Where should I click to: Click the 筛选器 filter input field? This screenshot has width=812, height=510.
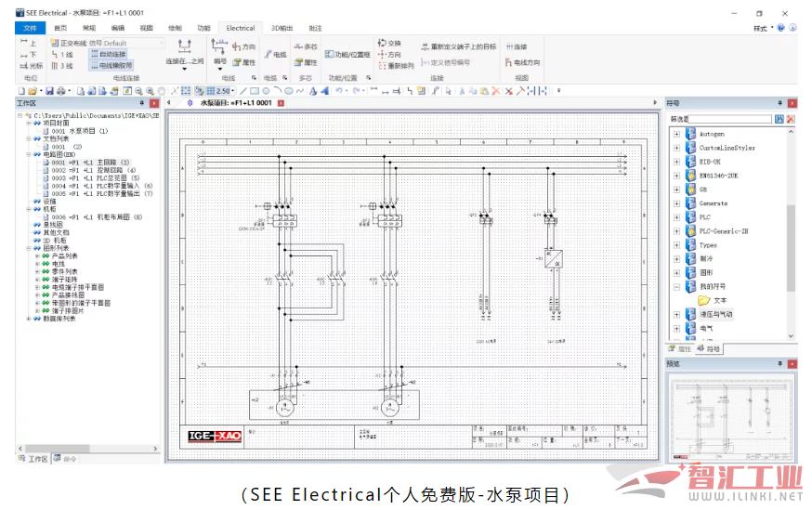pos(730,119)
